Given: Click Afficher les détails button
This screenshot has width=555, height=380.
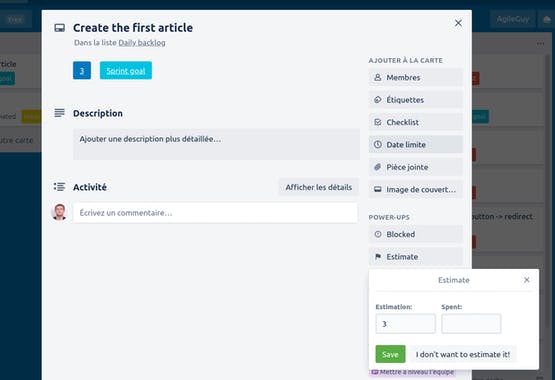Looking at the screenshot, I should point(319,187).
